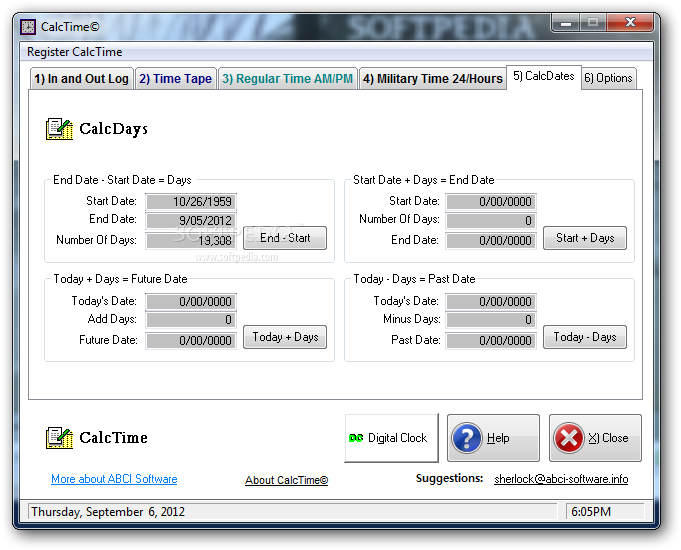Click Number Of Days field showing 19,308

coord(191,240)
